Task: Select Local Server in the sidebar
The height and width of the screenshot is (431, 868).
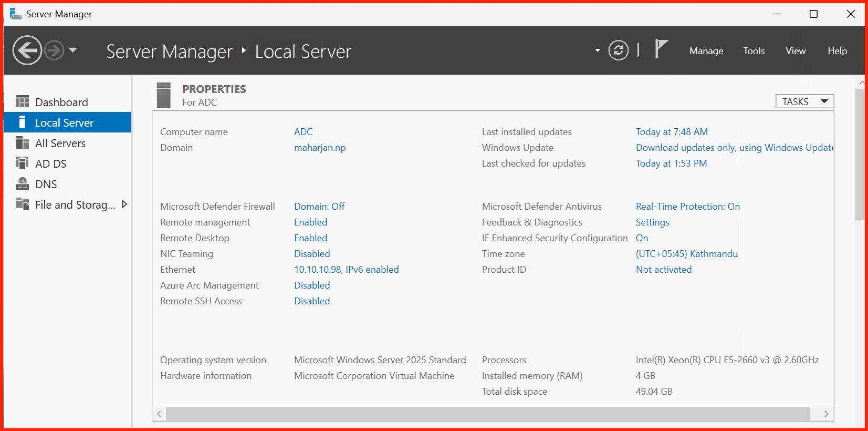Action: click(67, 122)
